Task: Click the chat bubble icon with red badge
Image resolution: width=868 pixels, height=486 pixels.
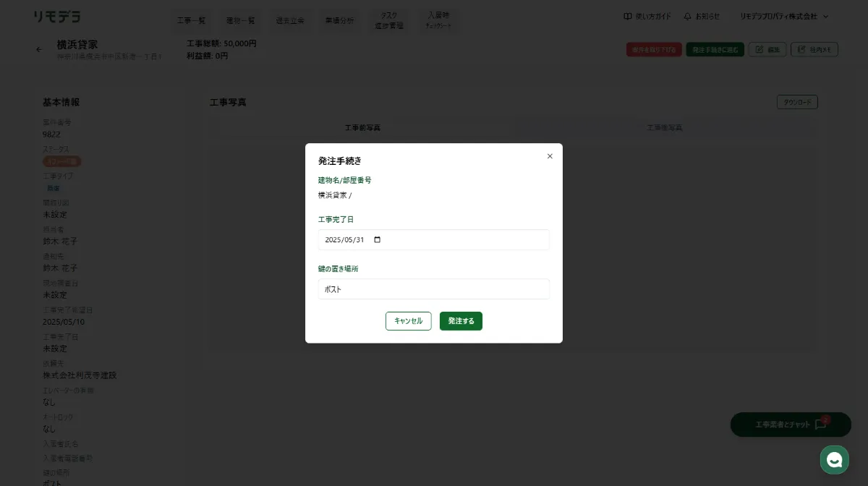Action: coord(820,425)
